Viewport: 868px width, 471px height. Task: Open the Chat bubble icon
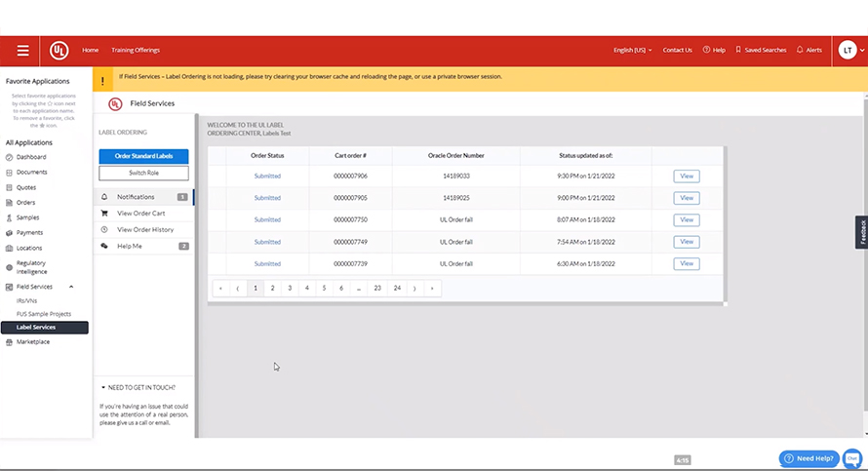coord(852,458)
